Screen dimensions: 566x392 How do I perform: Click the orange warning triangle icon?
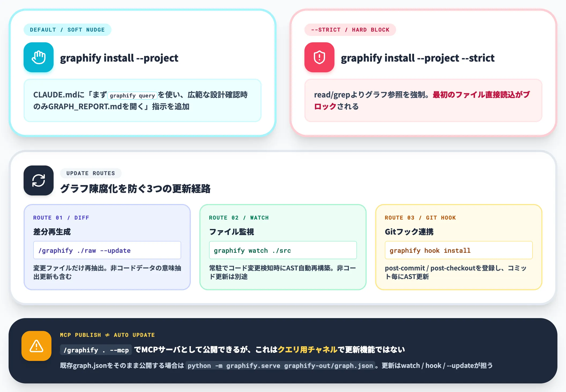[36, 346]
